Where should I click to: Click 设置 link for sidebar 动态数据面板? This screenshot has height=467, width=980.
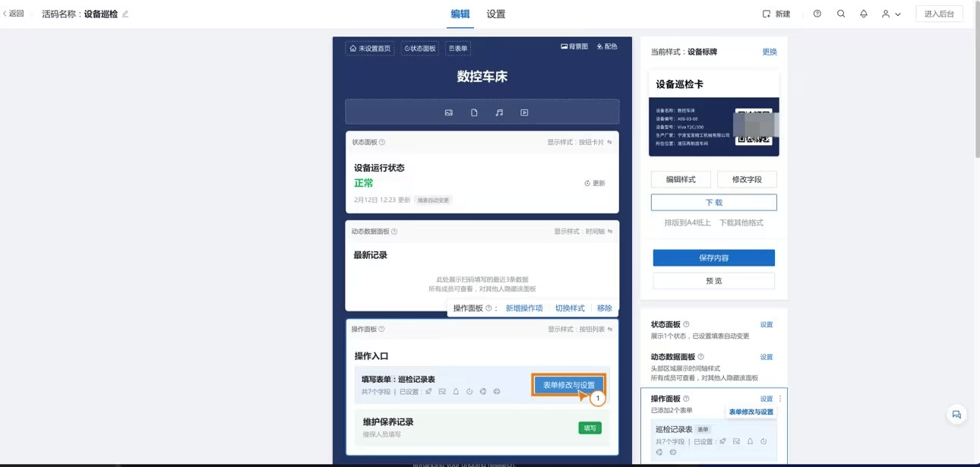point(767,357)
